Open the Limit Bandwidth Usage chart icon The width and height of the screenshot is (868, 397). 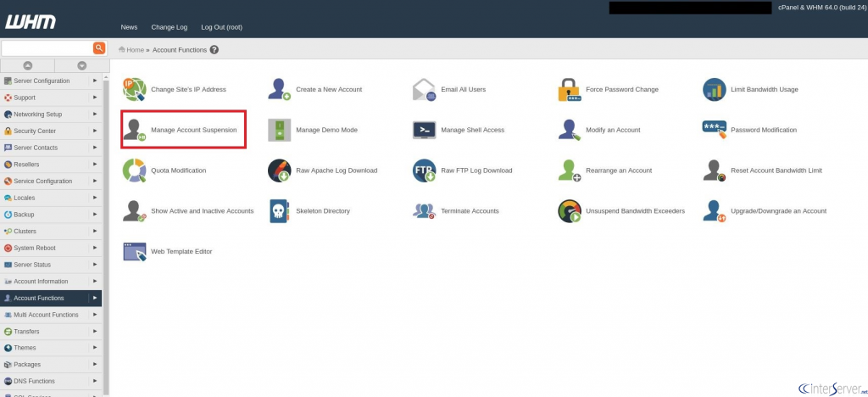(x=714, y=89)
